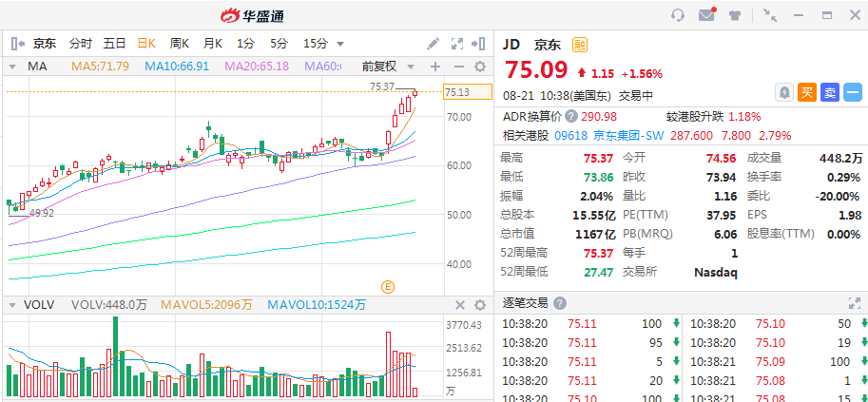Click the 成交量 value 448.2万
Image resolution: width=868 pixels, height=402 pixels.
(840, 159)
